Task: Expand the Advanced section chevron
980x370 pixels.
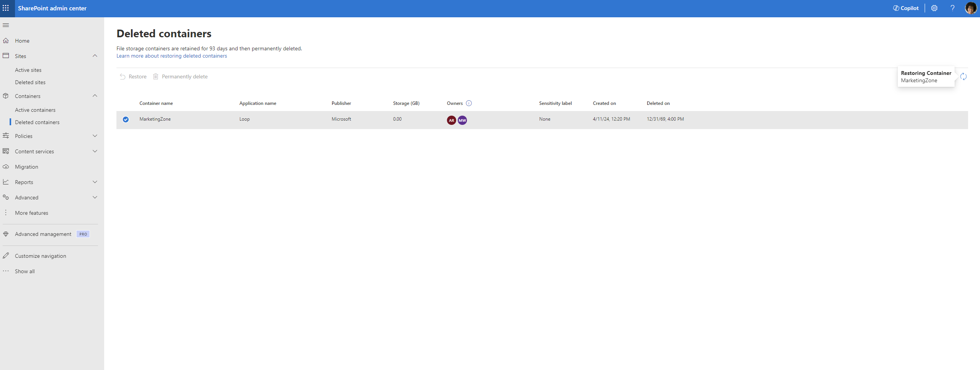Action: 95,197
